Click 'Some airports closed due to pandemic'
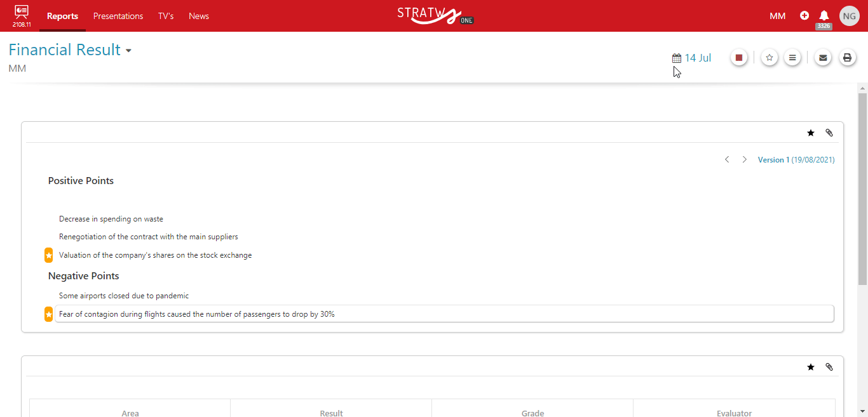This screenshot has height=417, width=868. pos(124,296)
